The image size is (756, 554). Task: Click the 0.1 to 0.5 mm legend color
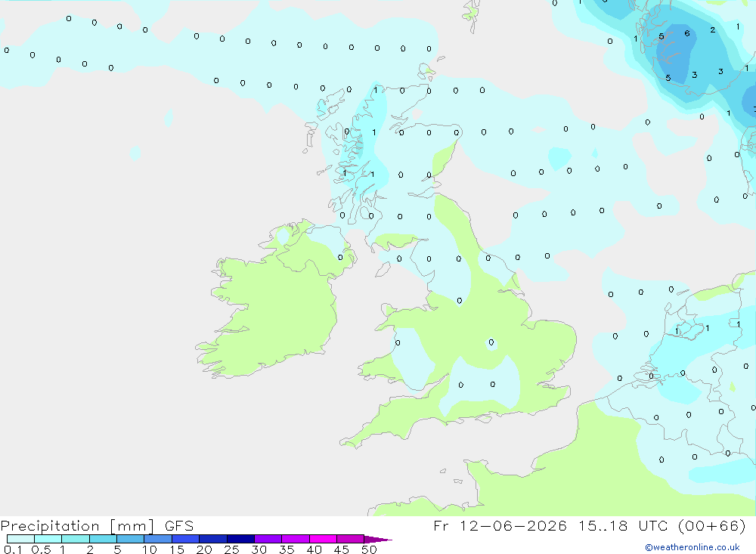(x=20, y=539)
